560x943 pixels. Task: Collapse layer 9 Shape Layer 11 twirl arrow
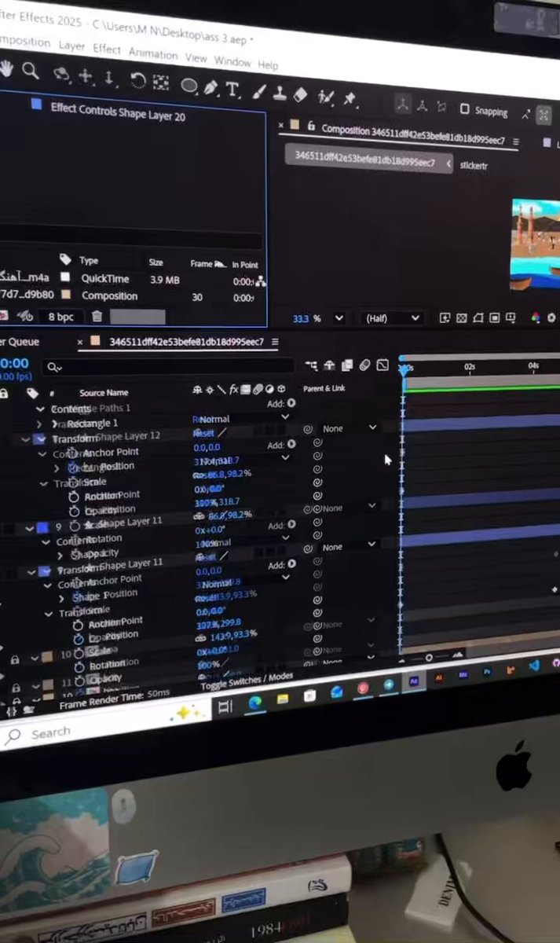pos(31,528)
